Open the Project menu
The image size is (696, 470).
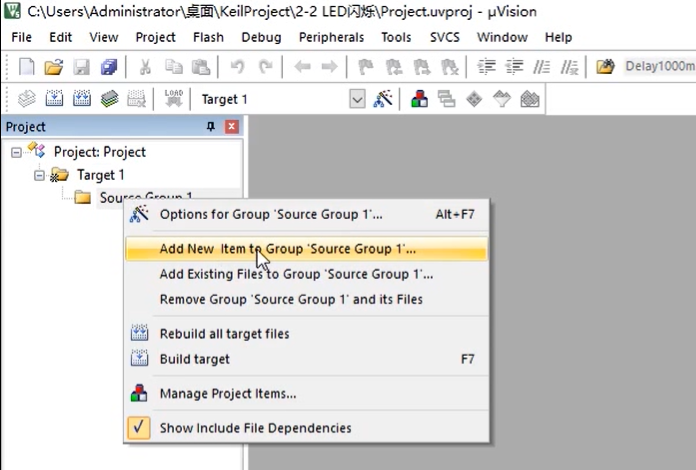(155, 37)
